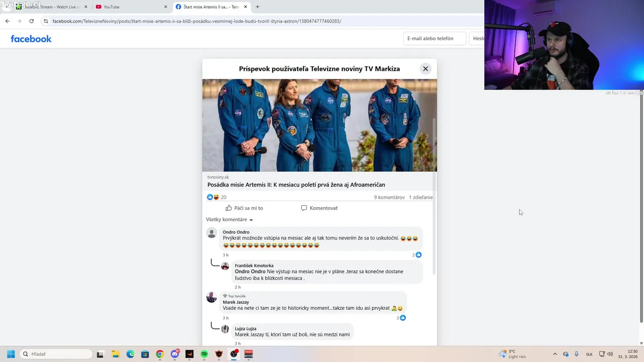Click the Hľadať taskbar search box
The width and height of the screenshot is (644, 362).
[x=56, y=354]
